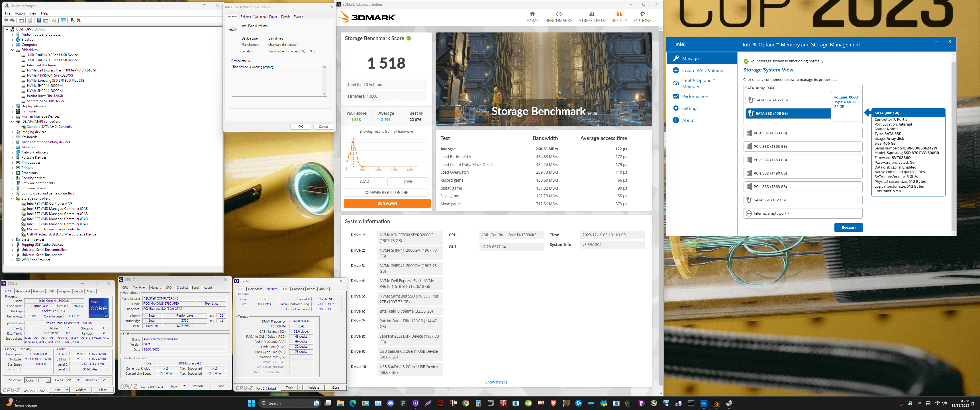
Task: Select SATA SSD (112 GB) in Intel Optane
Action: [803, 200]
